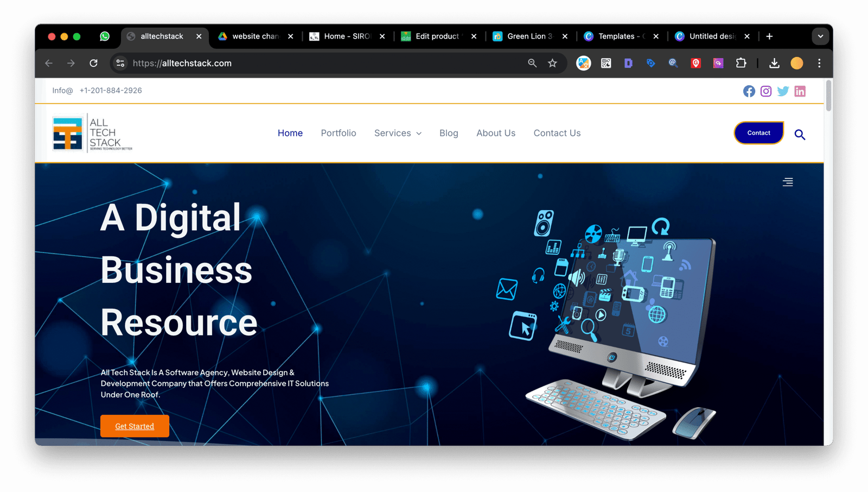Open the Chrome three-dot menu
The height and width of the screenshot is (492, 868).
(819, 63)
